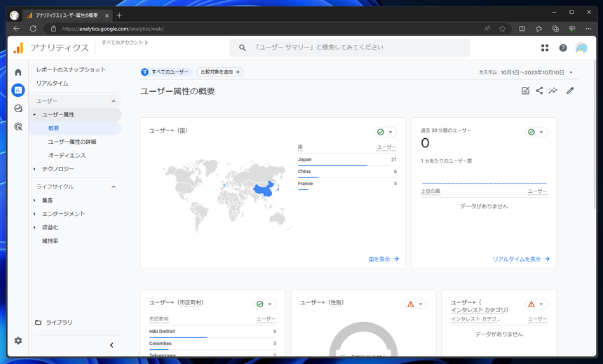The height and width of the screenshot is (364, 603).
Task: Select the Japan row in country table
Action: click(347, 160)
